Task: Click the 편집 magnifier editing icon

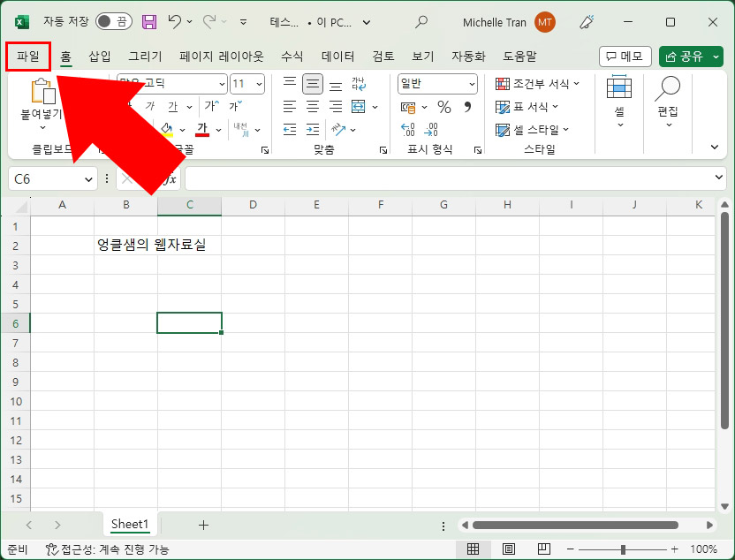Action: (668, 97)
